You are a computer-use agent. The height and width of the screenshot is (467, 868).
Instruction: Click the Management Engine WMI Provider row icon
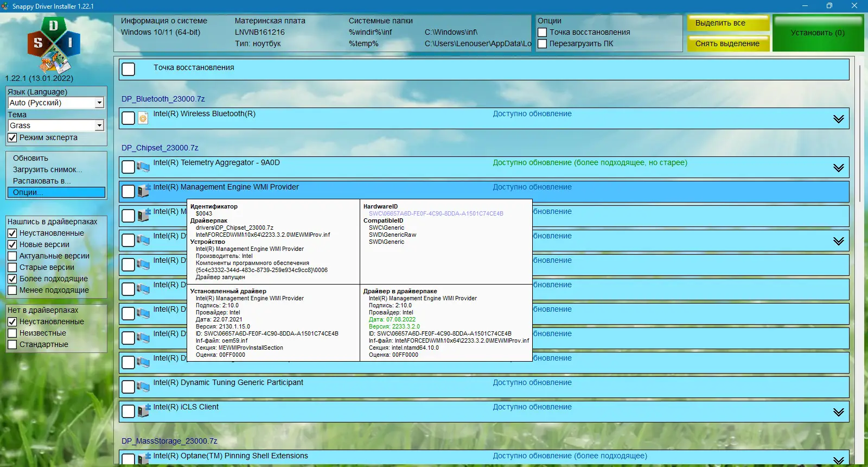point(143,191)
